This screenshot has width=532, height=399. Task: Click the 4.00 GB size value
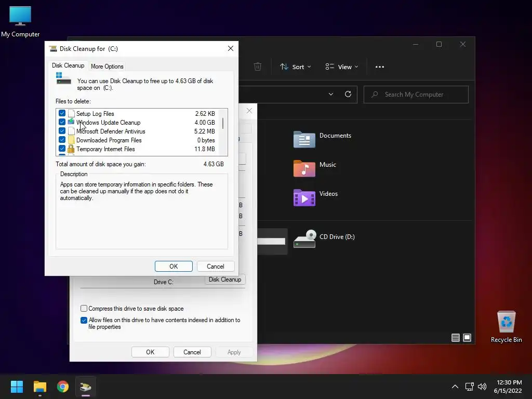tap(205, 123)
